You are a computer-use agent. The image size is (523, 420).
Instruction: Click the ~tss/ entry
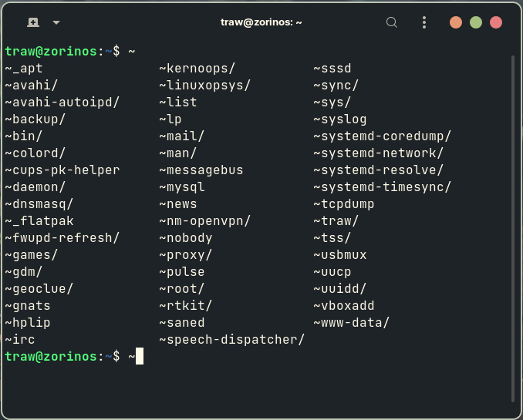[x=332, y=238]
